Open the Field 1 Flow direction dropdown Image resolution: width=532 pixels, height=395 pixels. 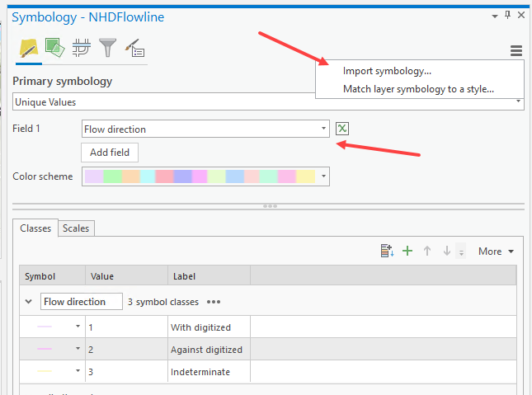tap(205, 129)
